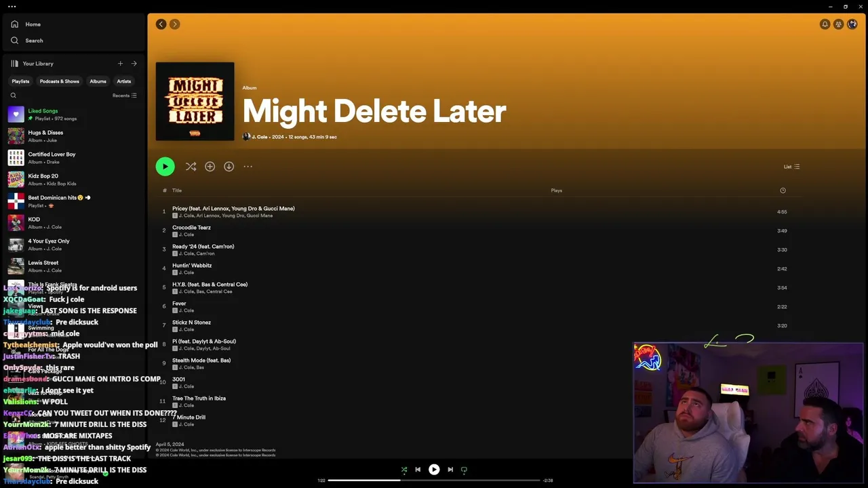Sort tracks by the Title column header
The width and height of the screenshot is (868, 488).
pos(177,190)
